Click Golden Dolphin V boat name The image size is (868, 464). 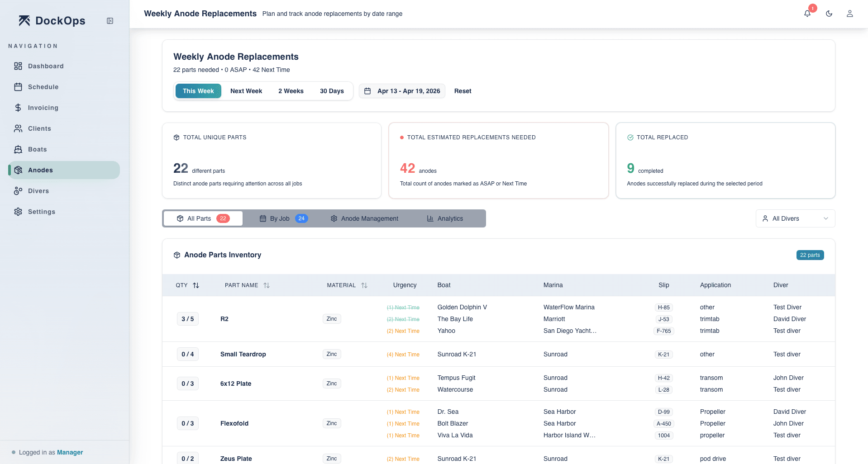pyautogui.click(x=462, y=307)
